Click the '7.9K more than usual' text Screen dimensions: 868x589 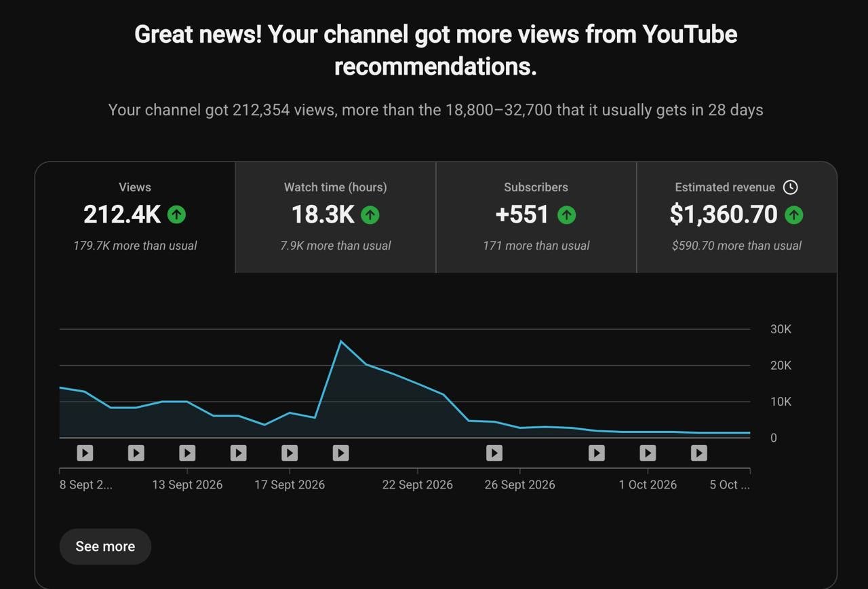click(336, 246)
